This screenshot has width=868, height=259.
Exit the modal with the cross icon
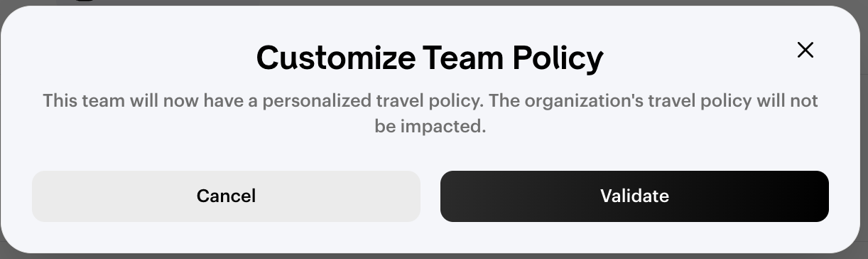(805, 50)
